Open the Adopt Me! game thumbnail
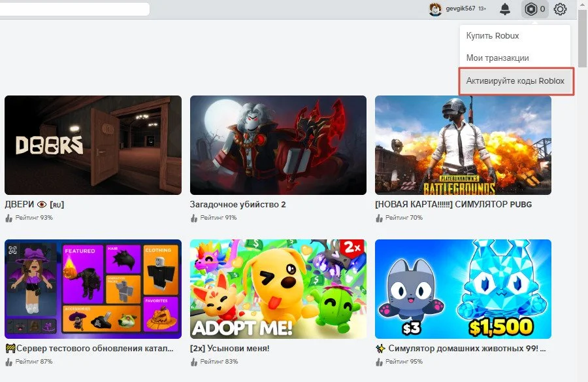 pyautogui.click(x=278, y=289)
